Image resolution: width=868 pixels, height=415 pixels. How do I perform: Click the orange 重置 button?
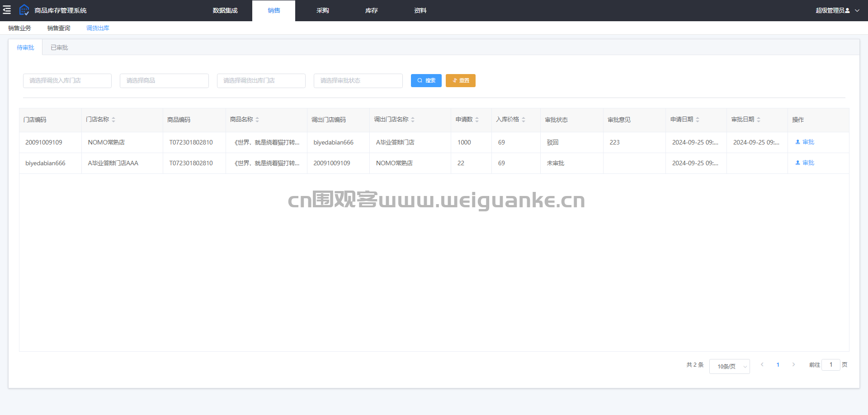tap(461, 80)
